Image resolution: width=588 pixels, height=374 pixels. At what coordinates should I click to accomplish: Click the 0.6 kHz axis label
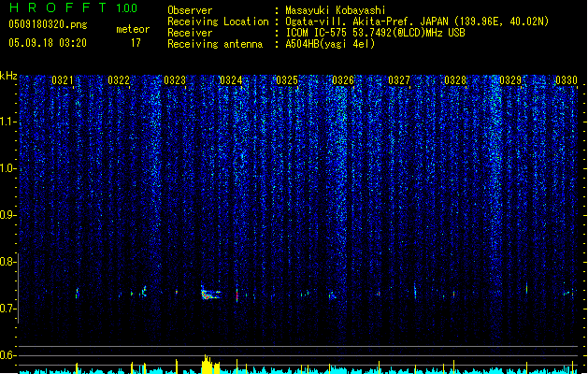(x=8, y=355)
